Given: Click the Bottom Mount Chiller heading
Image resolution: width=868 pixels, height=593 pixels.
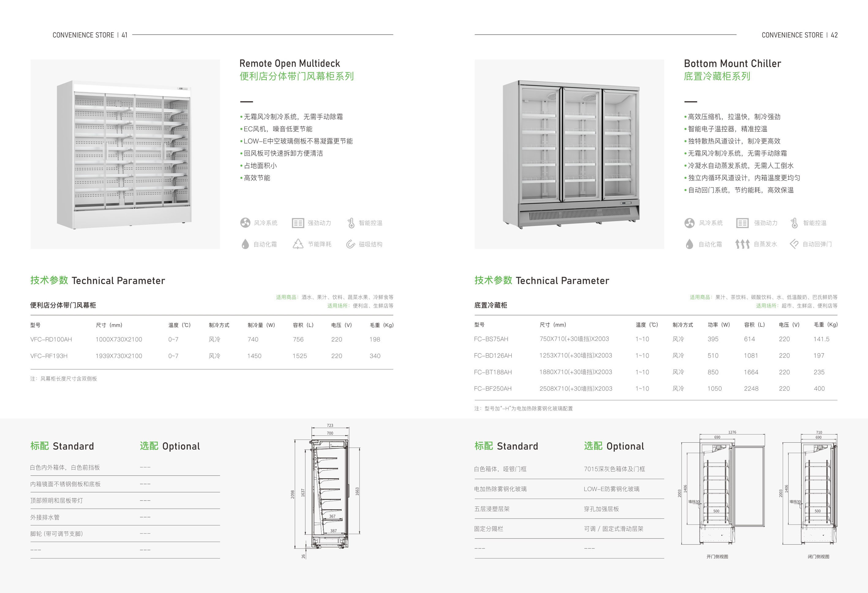Looking at the screenshot, I should [732, 63].
